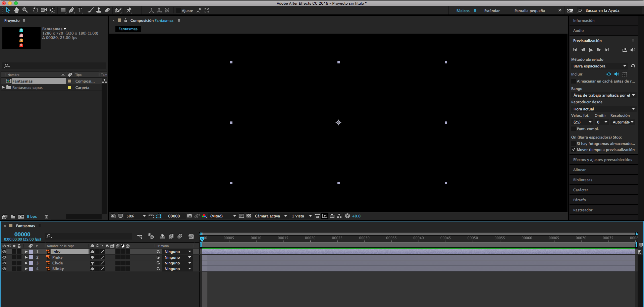The image size is (644, 307).
Task: Open the Proyecto panel menu
Action: 24,20
